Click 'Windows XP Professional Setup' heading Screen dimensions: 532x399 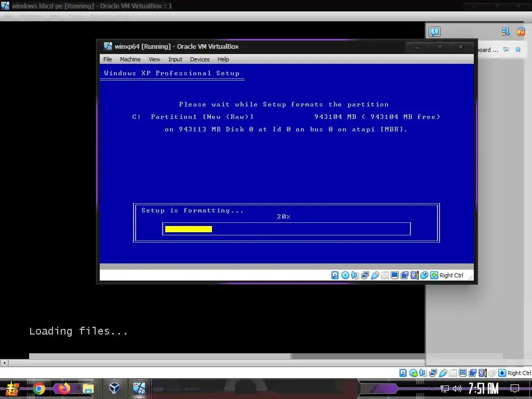point(171,73)
